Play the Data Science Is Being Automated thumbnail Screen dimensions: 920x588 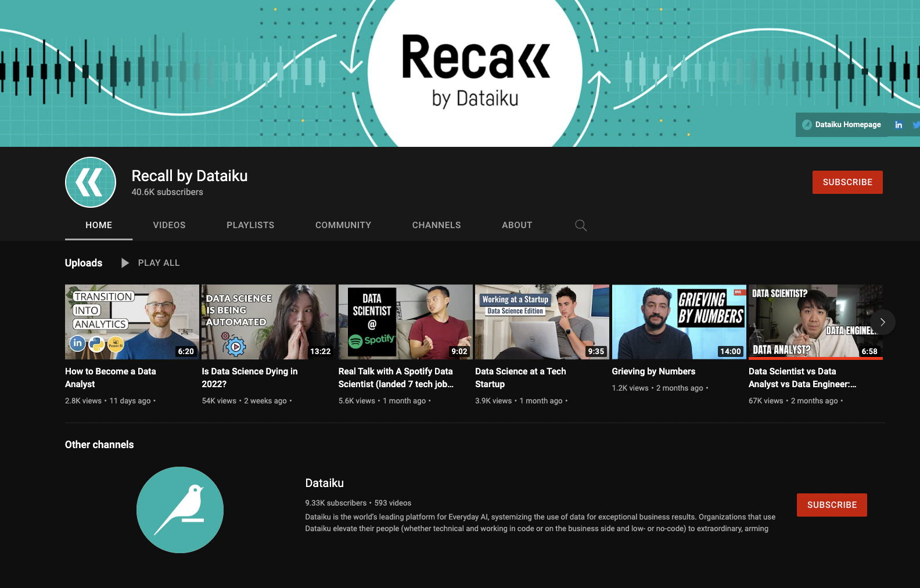(269, 322)
